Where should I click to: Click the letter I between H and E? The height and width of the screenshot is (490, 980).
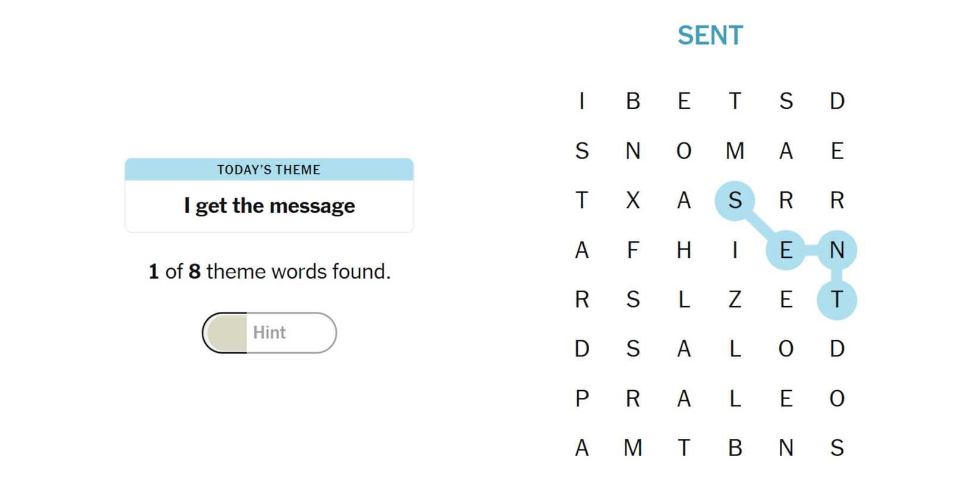[x=735, y=250]
